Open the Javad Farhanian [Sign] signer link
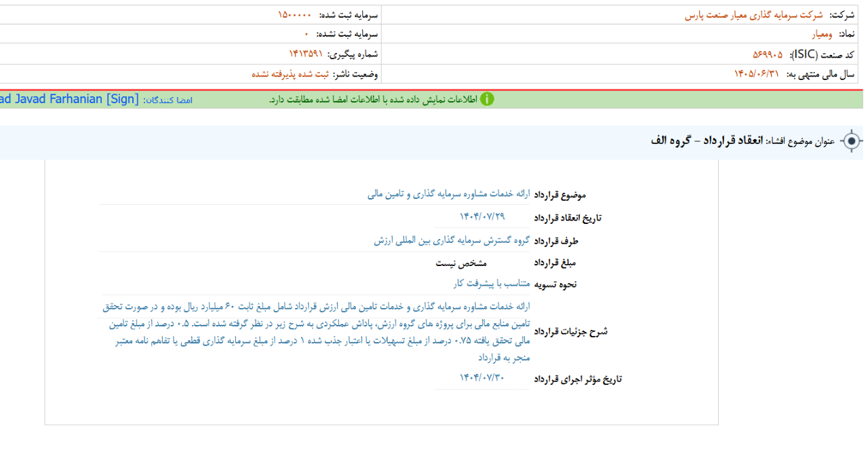Screen dimensions: 868x452 point(68,100)
